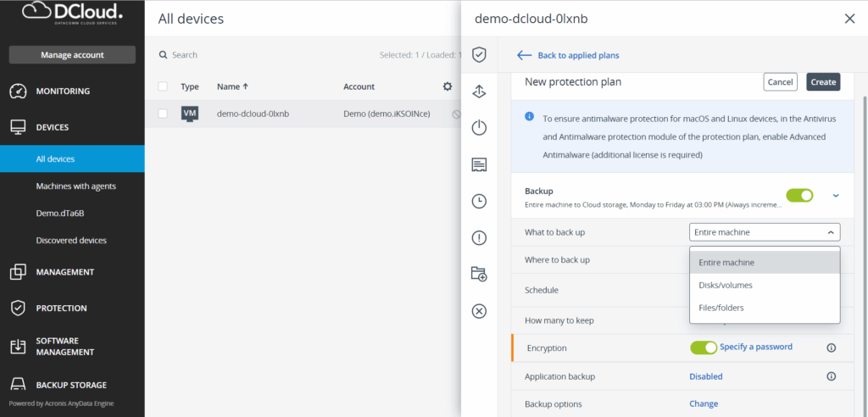Click the Encryption info icon
The width and height of the screenshot is (868, 417).
click(x=831, y=347)
